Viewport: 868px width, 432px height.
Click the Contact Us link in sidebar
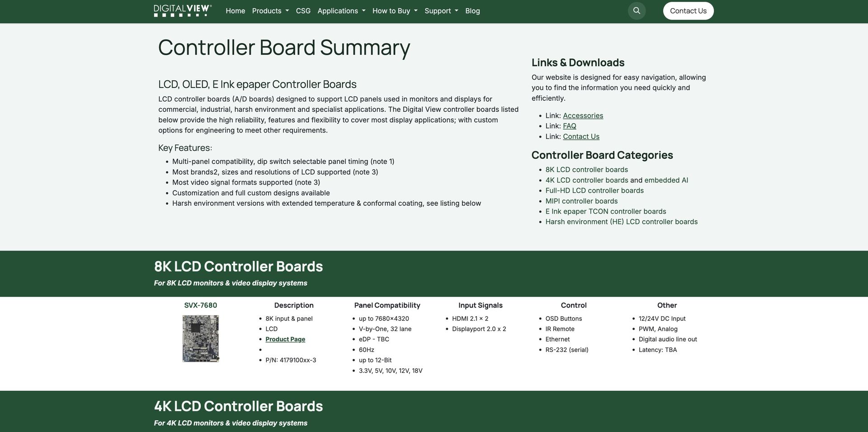click(x=581, y=137)
